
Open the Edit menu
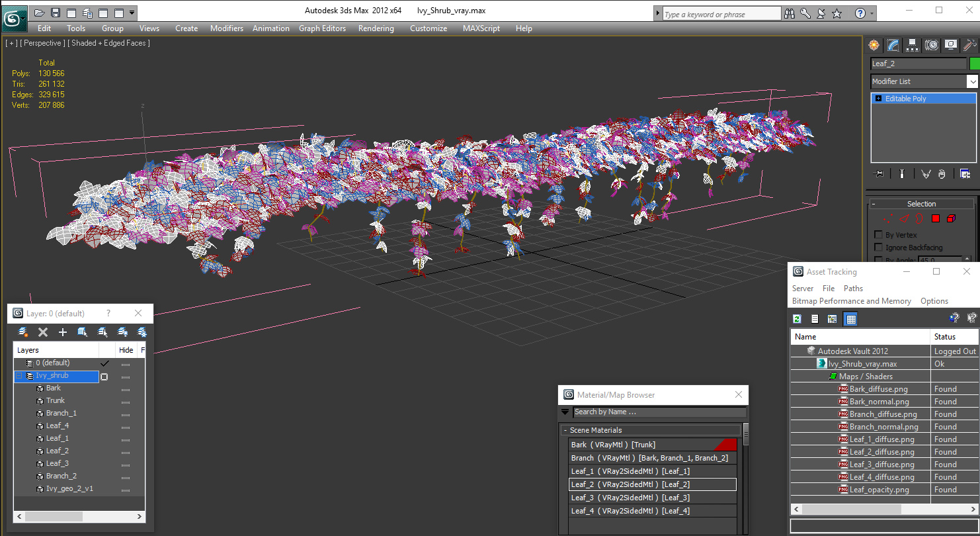pos(44,28)
